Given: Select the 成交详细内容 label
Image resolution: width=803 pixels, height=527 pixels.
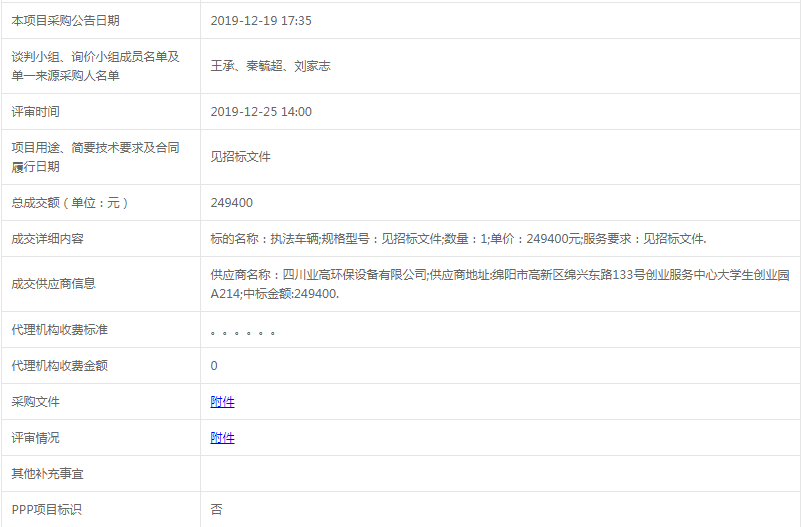Looking at the screenshot, I should pyautogui.click(x=47, y=239).
